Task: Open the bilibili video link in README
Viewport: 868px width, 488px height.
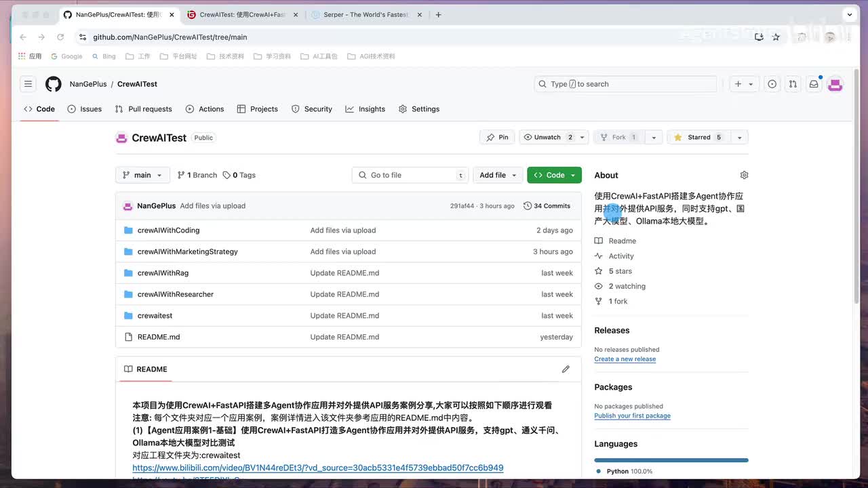Action: [318, 468]
